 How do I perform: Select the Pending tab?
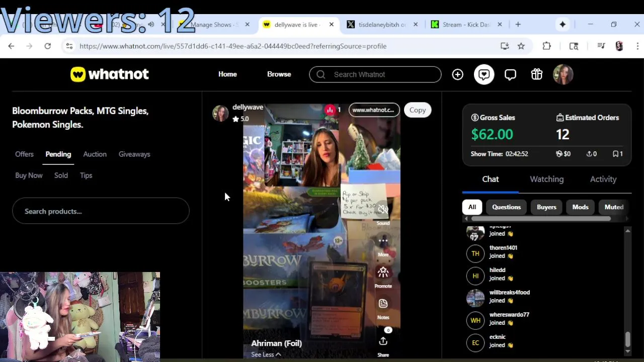pos(58,154)
